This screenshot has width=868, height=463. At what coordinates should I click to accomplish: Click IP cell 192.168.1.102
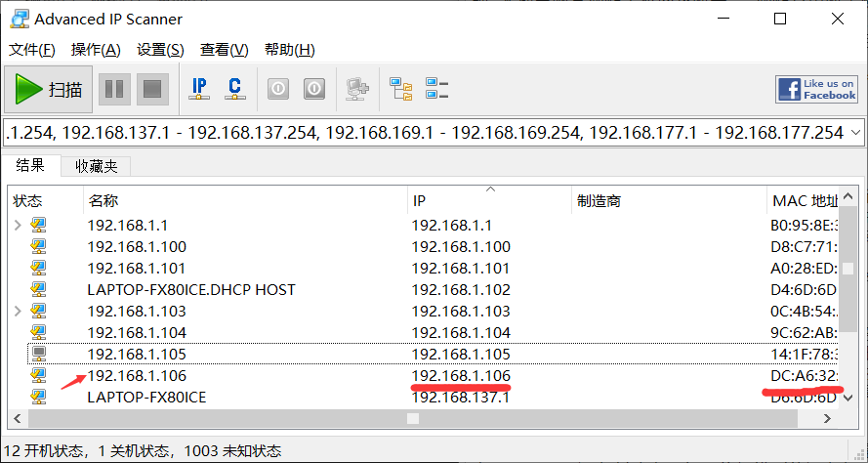point(461,289)
